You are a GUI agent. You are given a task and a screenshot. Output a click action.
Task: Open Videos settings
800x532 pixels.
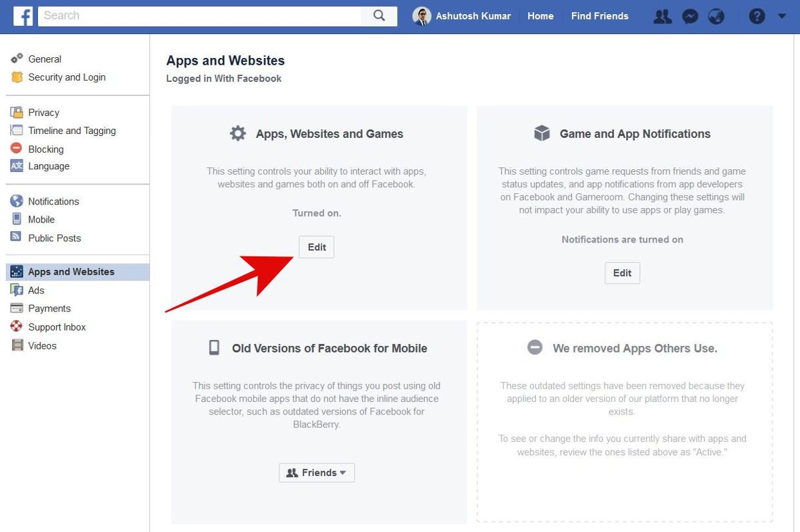[x=42, y=345]
